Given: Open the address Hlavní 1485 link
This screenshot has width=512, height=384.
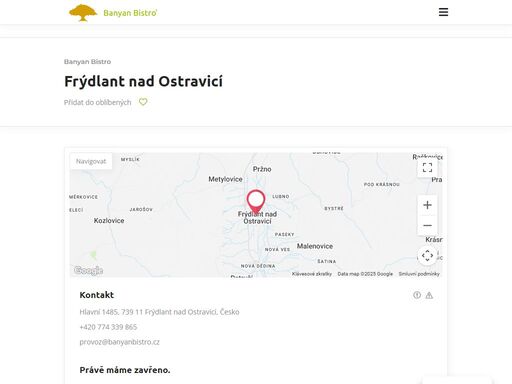Looking at the screenshot, I should (x=159, y=312).
